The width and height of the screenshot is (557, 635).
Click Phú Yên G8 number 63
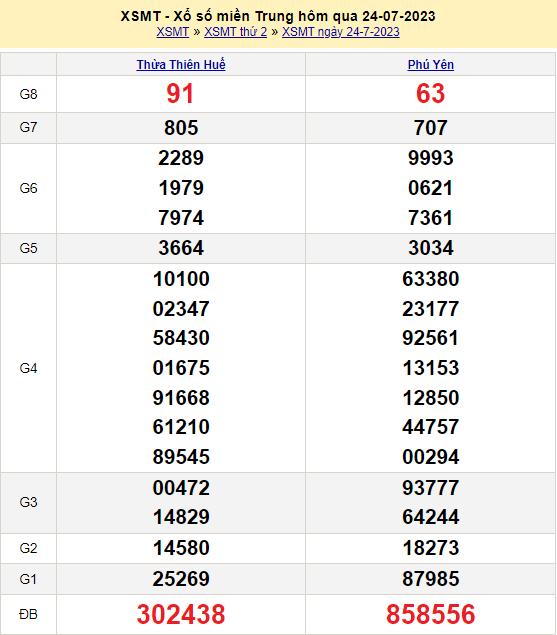431,94
